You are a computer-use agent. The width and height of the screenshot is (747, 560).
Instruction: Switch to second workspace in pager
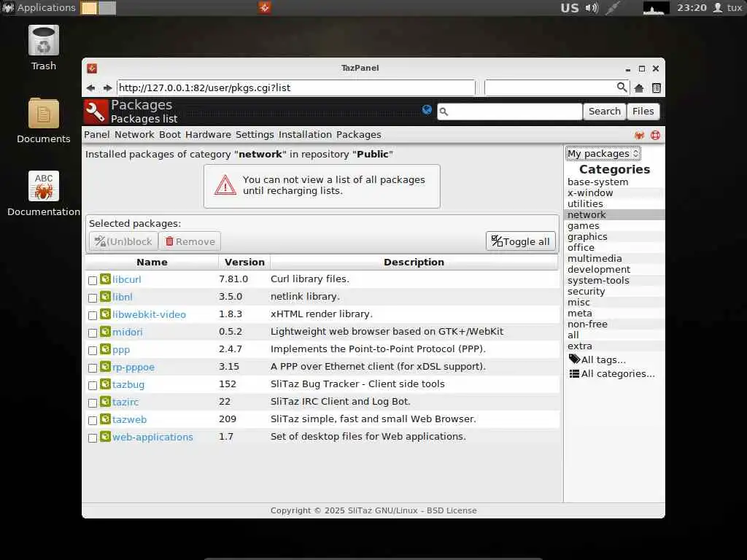point(107,7)
